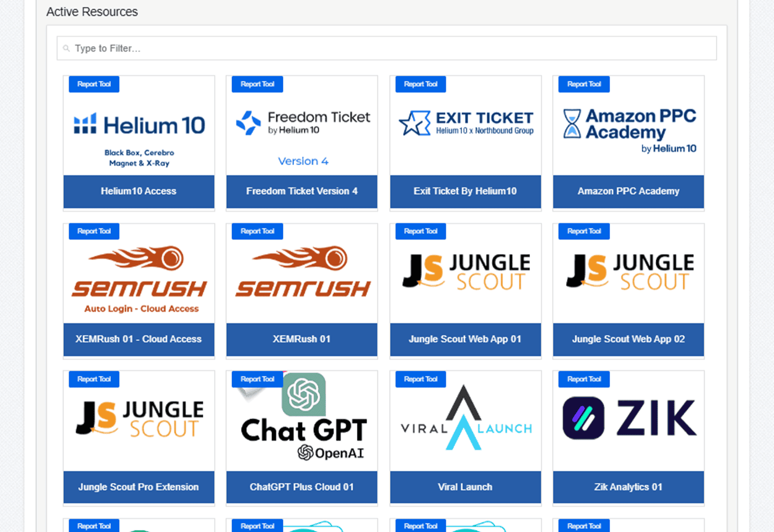Viewport: 774px width, 532px height.
Task: Report Tool badge on Exit Ticket card
Action: pos(421,84)
